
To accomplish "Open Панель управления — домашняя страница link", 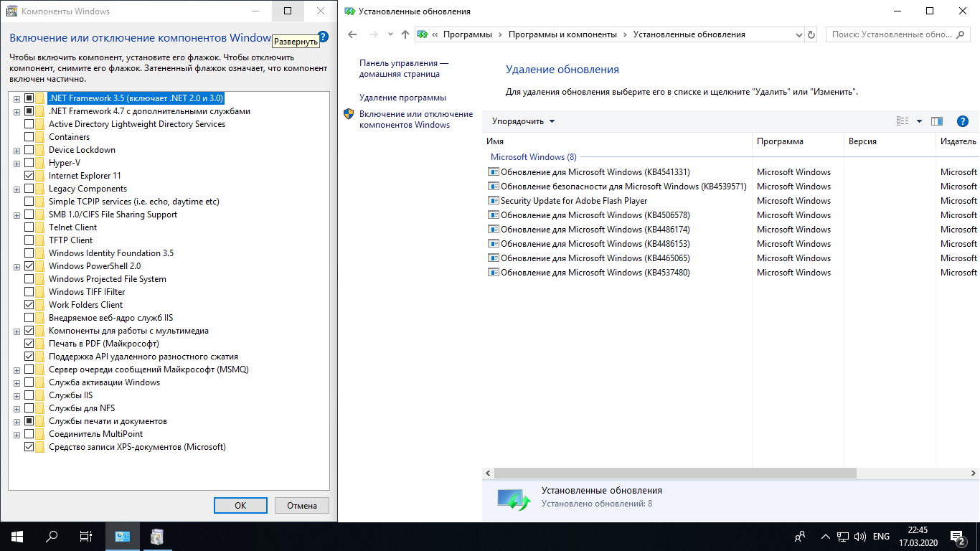I will tap(404, 69).
